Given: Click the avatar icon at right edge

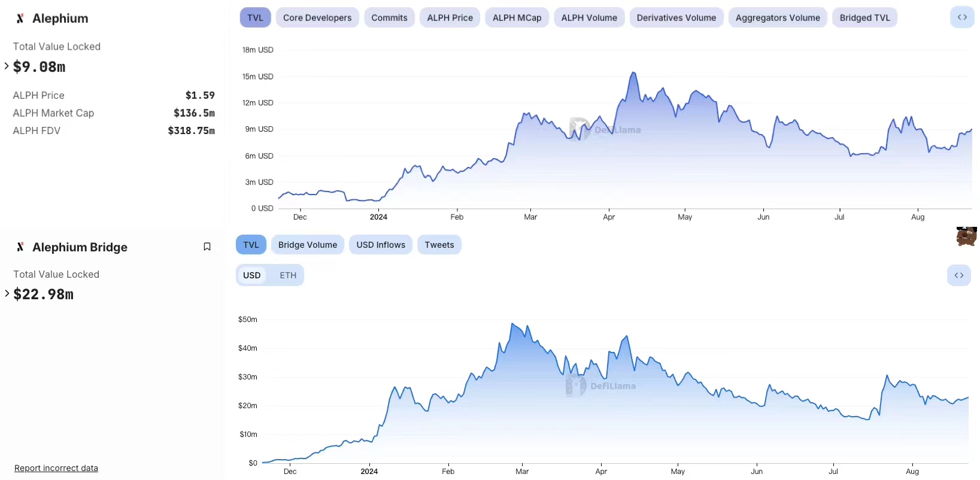Looking at the screenshot, I should click(967, 236).
